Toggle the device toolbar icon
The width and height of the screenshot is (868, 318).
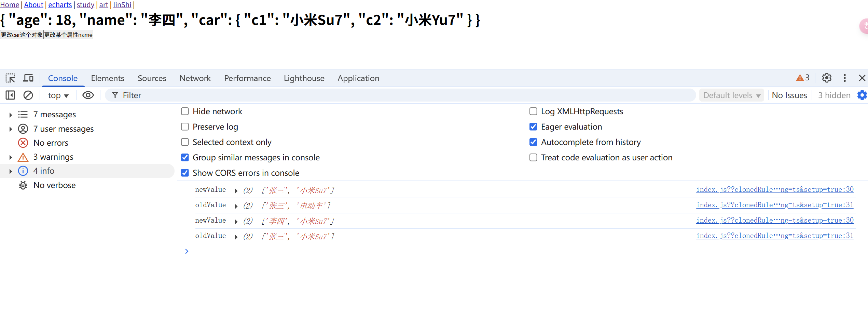coord(28,78)
